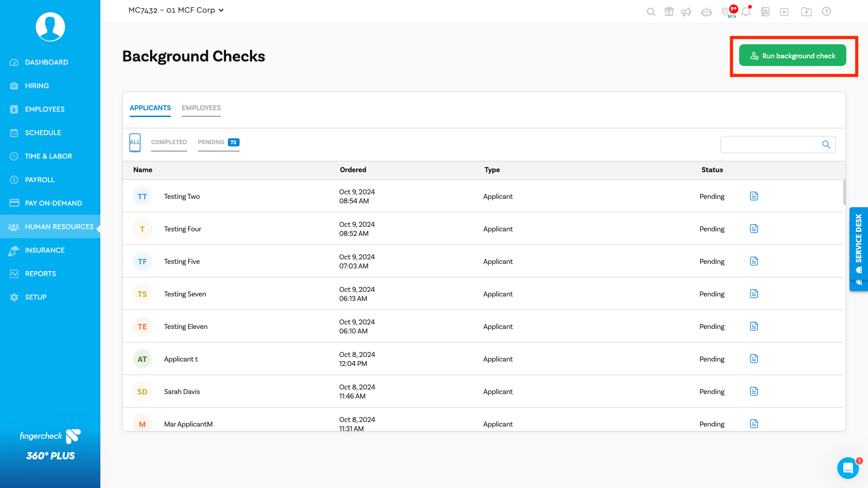Click the applicants search input field
868x488 pixels.
pyautogui.click(x=770, y=145)
